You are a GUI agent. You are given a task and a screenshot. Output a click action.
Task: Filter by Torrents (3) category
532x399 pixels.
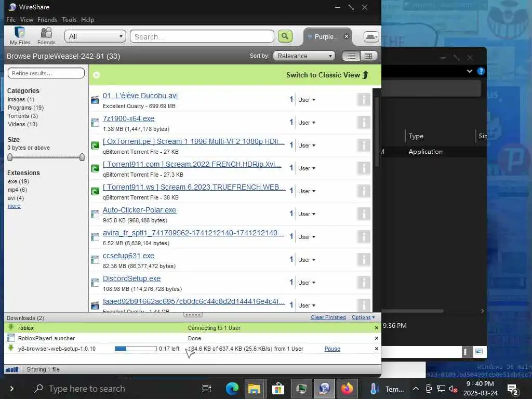(23, 116)
